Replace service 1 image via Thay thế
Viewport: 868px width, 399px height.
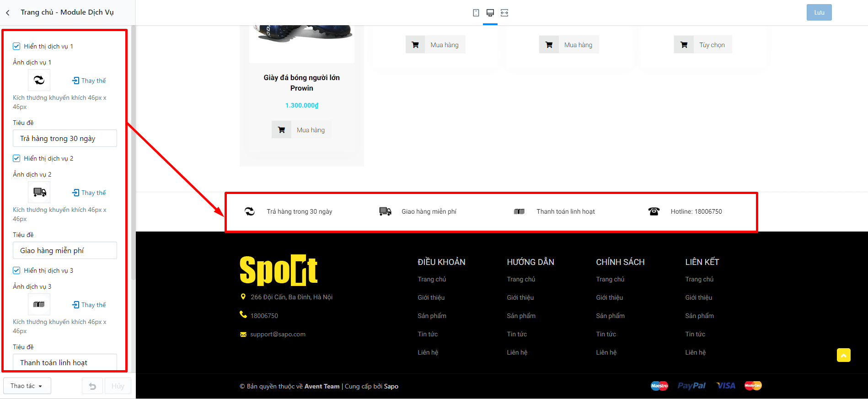pos(89,81)
